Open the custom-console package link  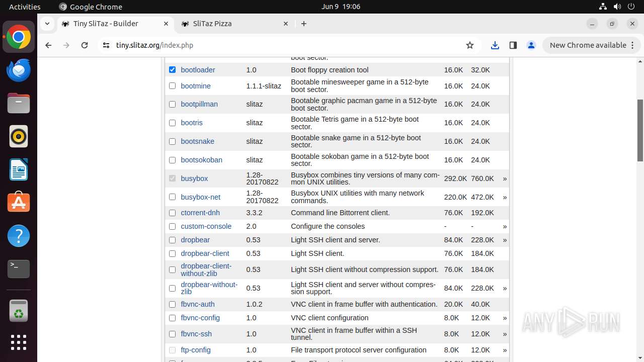(x=206, y=226)
